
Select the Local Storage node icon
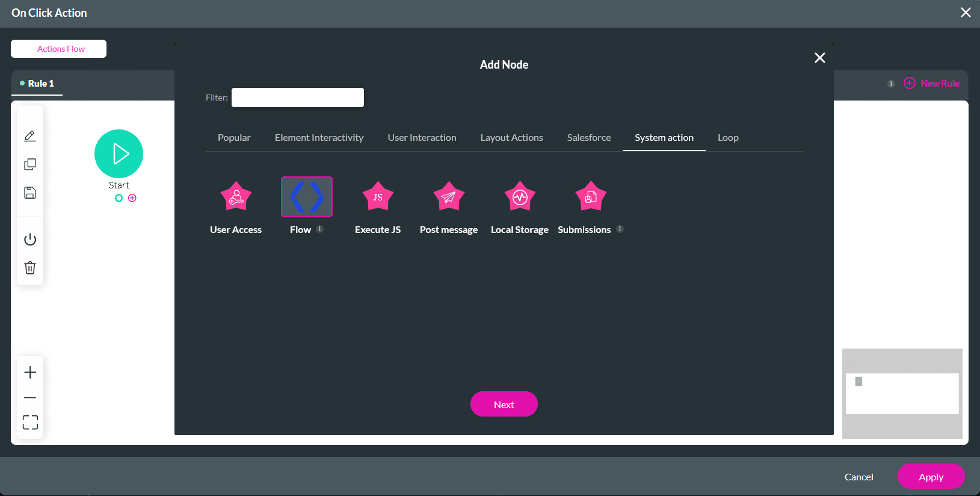(520, 196)
